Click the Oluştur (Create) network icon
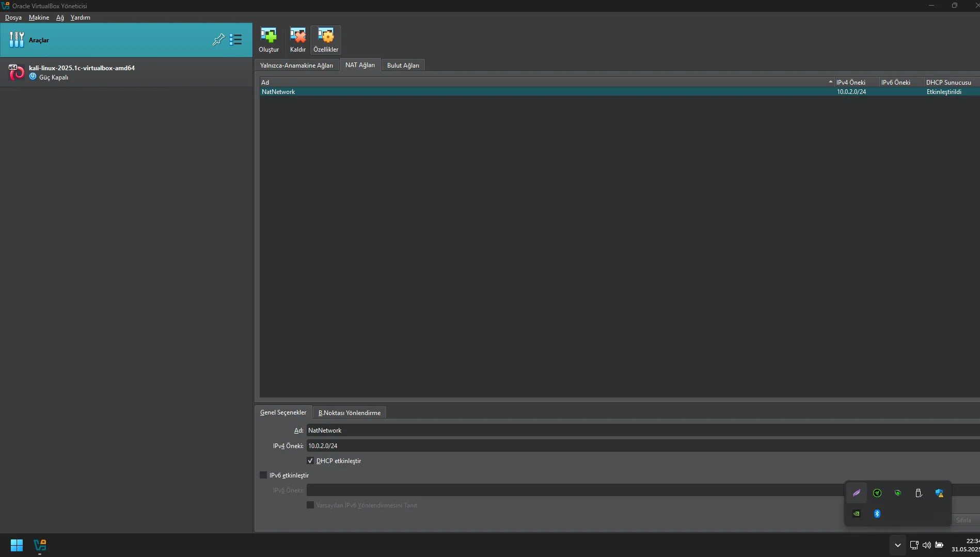 pos(268,40)
